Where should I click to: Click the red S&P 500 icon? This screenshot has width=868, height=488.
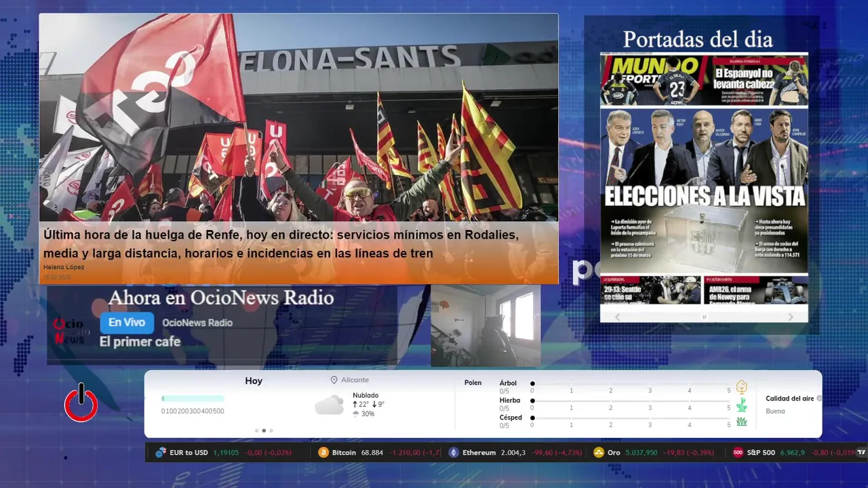pos(738,453)
